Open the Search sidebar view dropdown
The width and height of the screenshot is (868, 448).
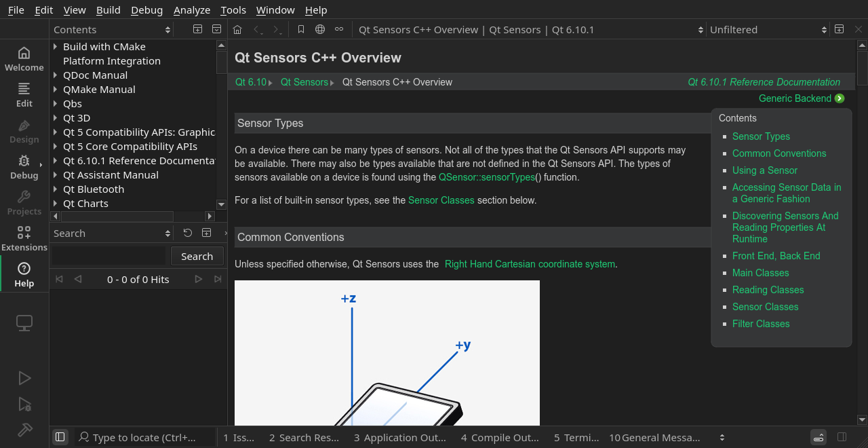[x=112, y=233]
